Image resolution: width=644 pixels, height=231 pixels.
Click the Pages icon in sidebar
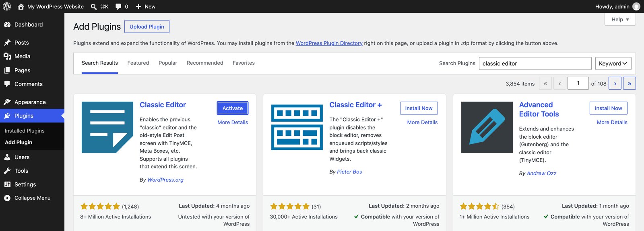(x=7, y=70)
